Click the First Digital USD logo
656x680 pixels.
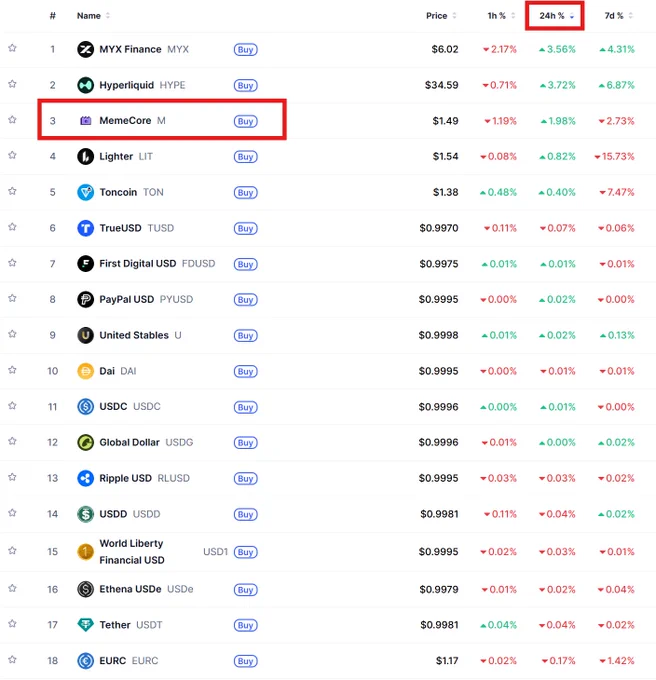[x=85, y=264]
